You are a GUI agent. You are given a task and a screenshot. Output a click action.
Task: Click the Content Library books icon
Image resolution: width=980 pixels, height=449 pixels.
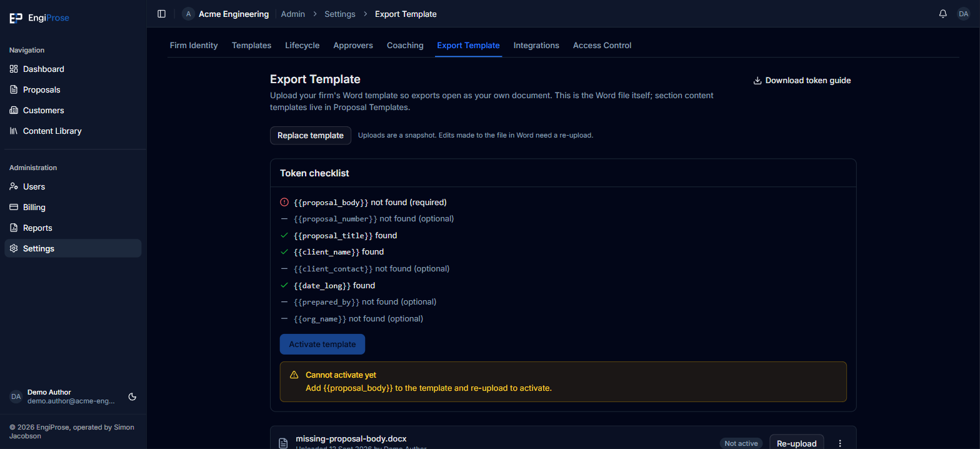pos(14,131)
